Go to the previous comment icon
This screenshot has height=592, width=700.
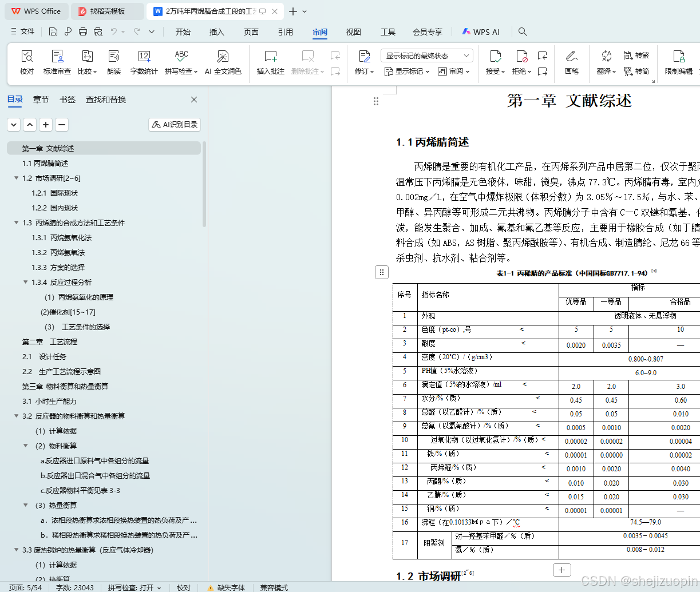tap(335, 55)
